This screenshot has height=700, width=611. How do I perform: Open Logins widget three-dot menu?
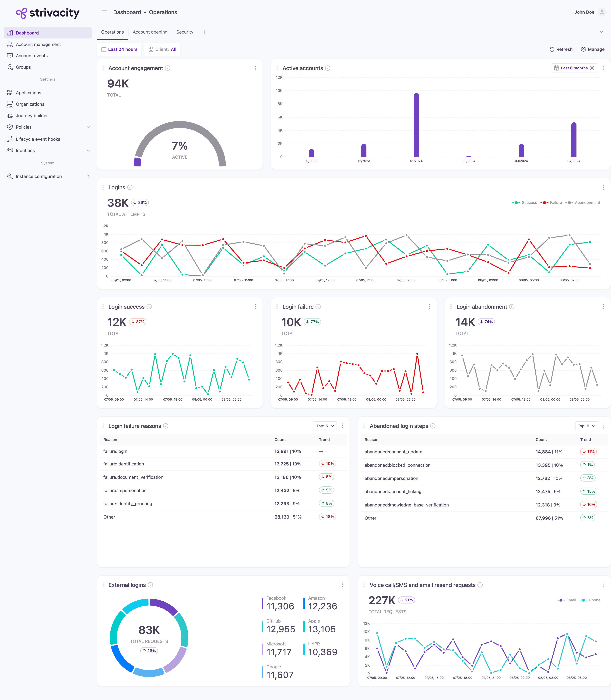603,187
